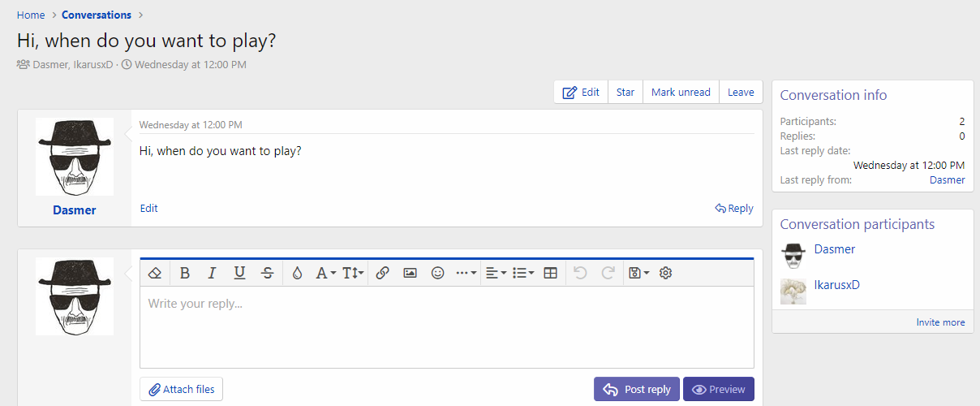Click the insert image icon
This screenshot has width=980, height=406.
(410, 273)
